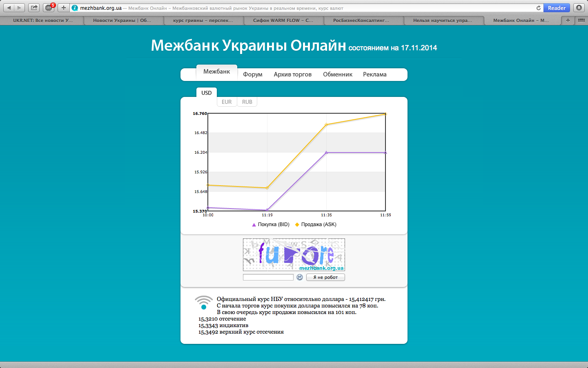
Task: Click the BID data point at 11:35
Action: tap(326, 153)
